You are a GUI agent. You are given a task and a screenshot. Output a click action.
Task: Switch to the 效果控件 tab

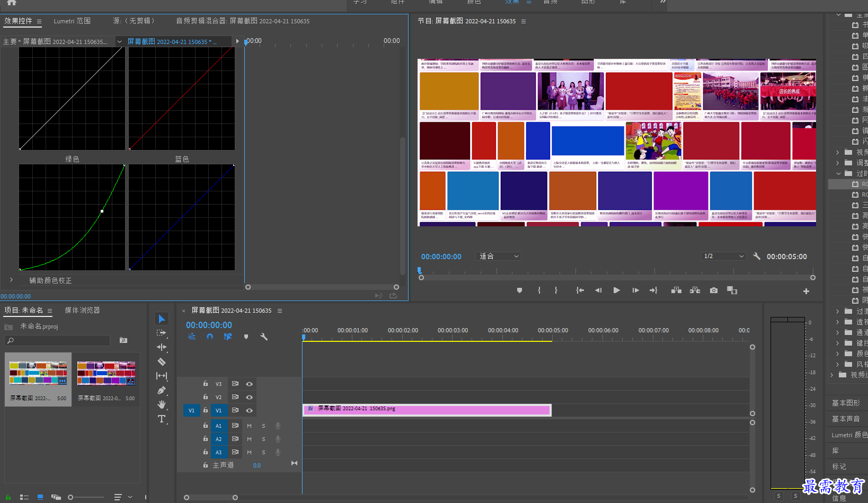[x=18, y=21]
